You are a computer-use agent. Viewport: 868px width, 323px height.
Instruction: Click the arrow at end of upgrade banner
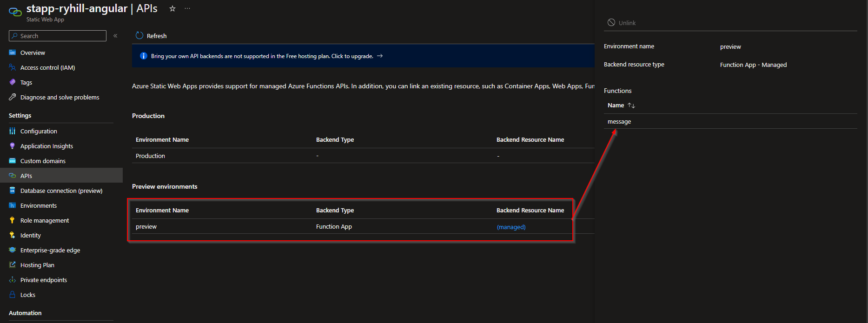pos(380,56)
